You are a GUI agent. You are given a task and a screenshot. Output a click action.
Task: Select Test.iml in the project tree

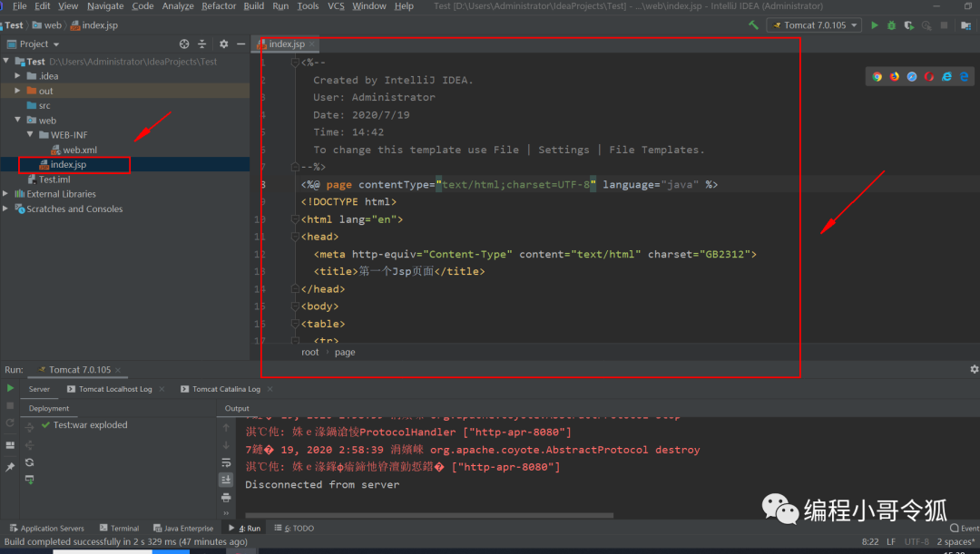coord(54,180)
